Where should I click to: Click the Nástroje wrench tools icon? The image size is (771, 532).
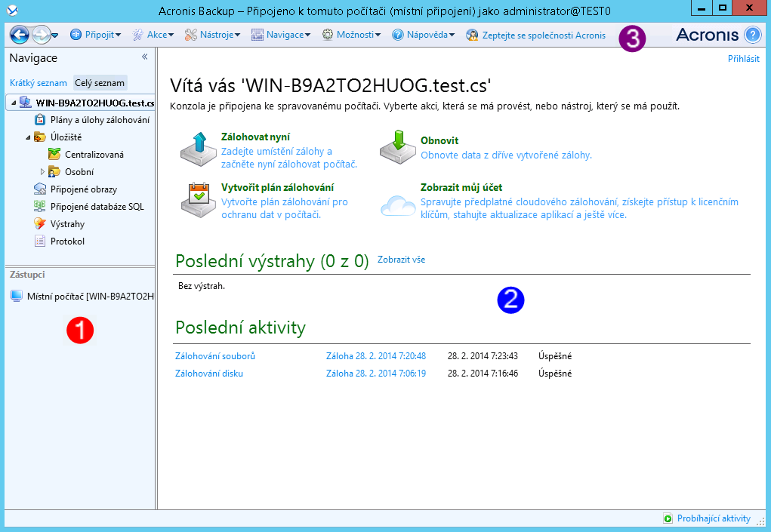(x=191, y=35)
